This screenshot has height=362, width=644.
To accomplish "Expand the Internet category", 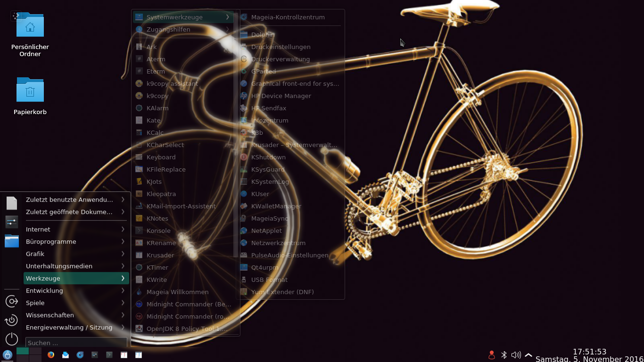I will [76, 229].
